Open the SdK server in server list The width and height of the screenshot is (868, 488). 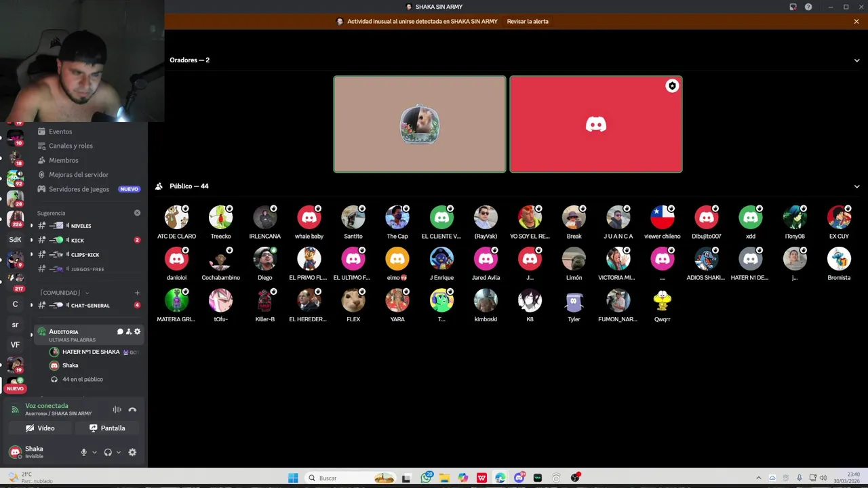15,239
